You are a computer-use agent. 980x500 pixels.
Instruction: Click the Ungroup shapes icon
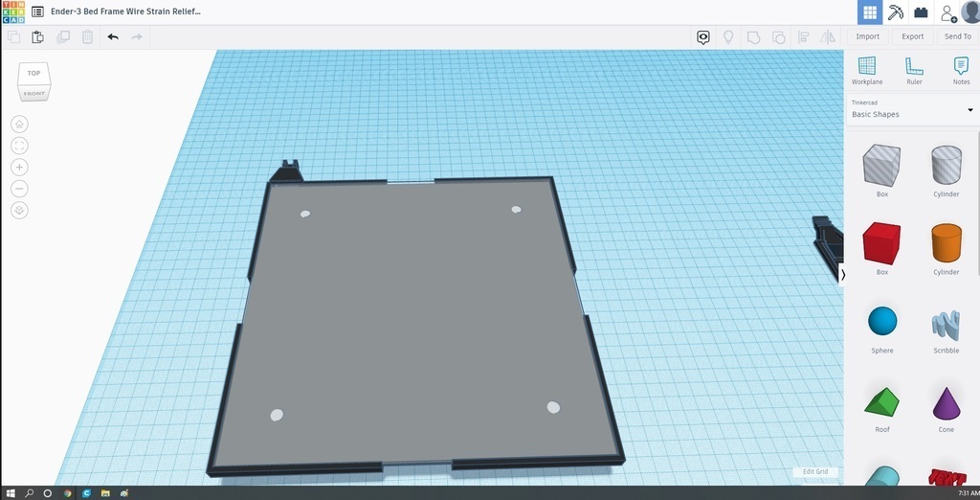point(779,37)
